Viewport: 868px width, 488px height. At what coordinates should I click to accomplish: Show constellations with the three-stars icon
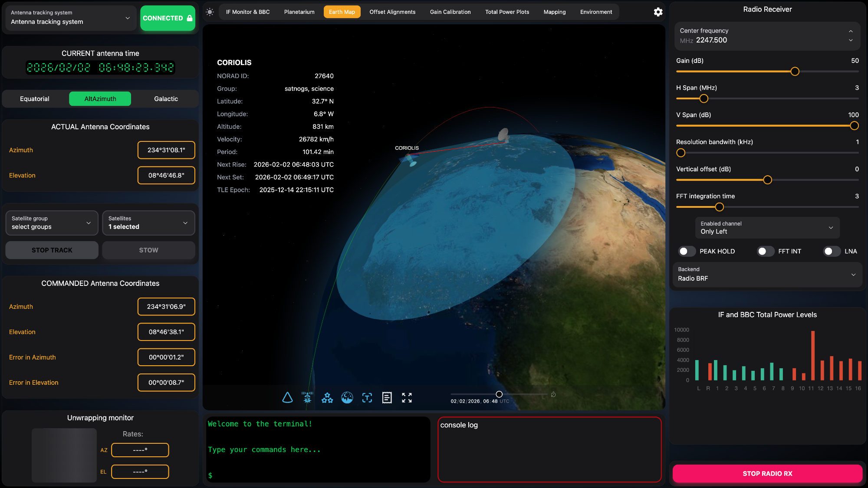point(327,397)
